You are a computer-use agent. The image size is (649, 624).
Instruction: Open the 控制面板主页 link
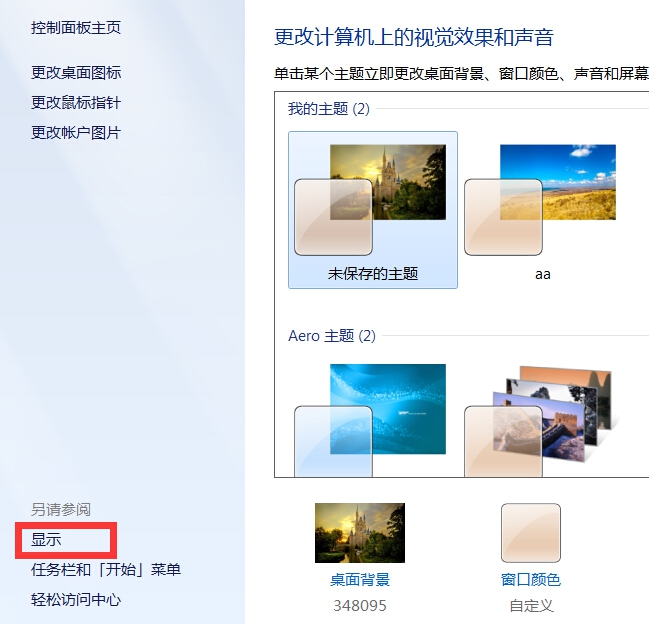pos(76,28)
